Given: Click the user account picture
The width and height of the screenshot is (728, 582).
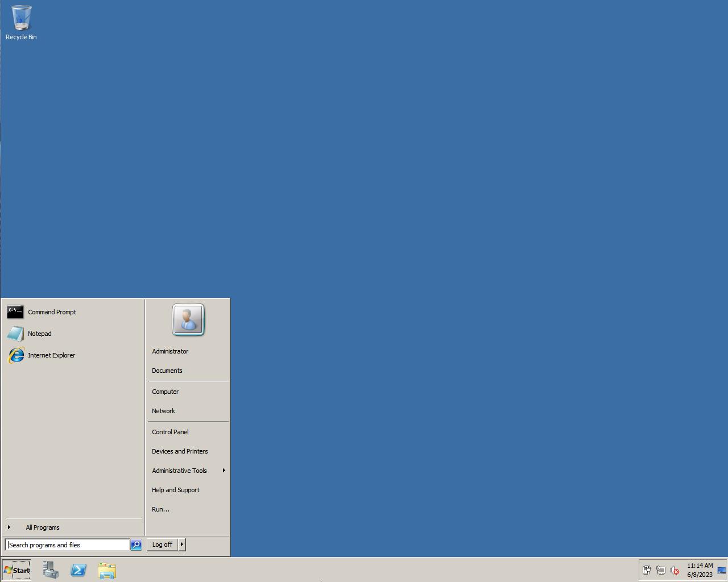Looking at the screenshot, I should point(188,320).
